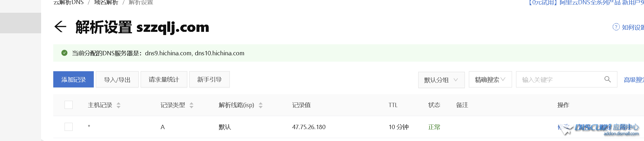
Task: Tick the select-all checkbox in table header
Action: point(69,105)
